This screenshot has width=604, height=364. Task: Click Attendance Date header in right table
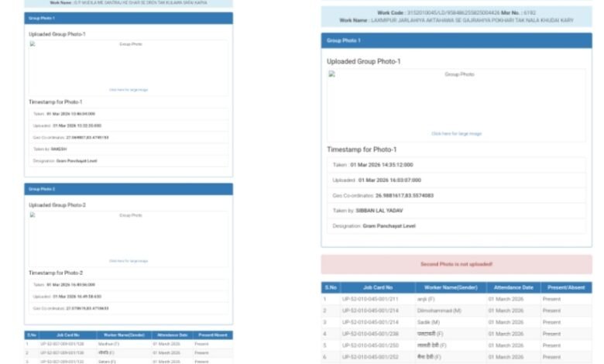(510, 287)
